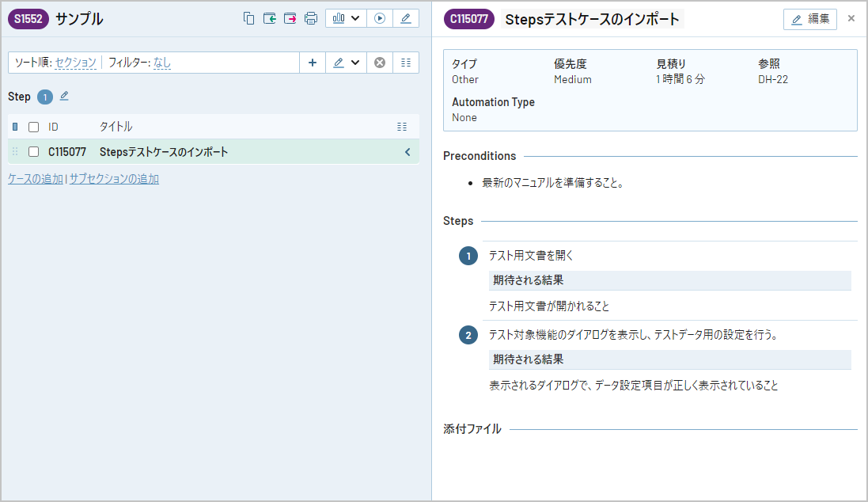Click the grayed cancel selection icon
The image size is (868, 502).
[x=379, y=62]
